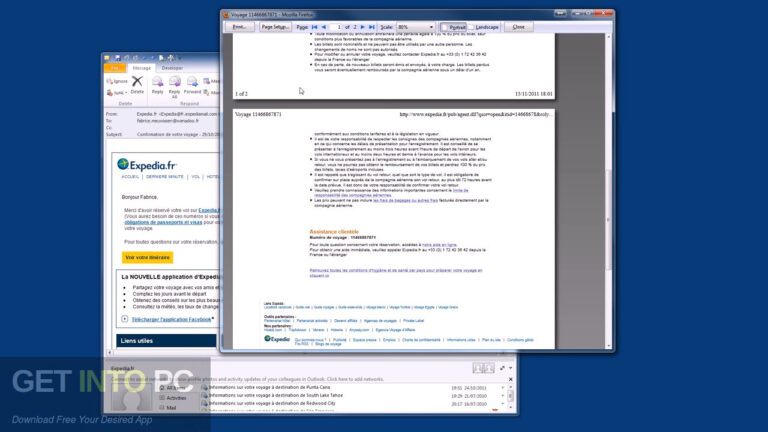This screenshot has width=768, height=432.
Task: Click the Print... button
Action: tap(240, 27)
